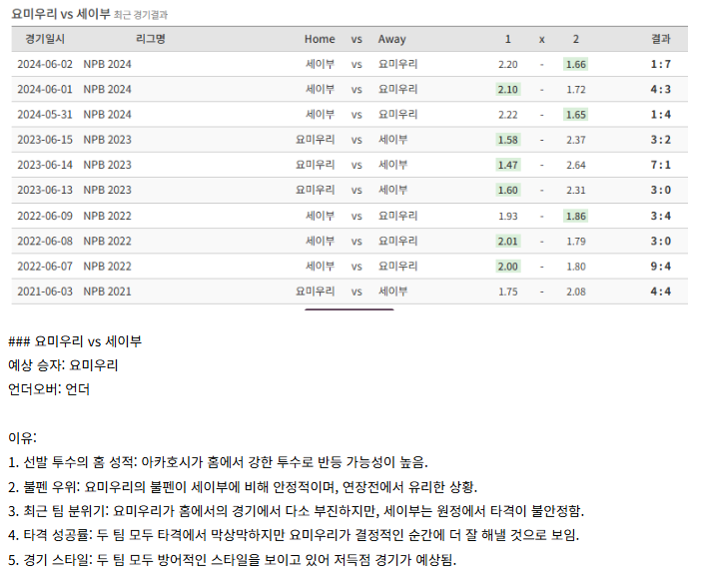
Task: Click odds 2.20 in 2024-06-02 row
Action: 508,64
